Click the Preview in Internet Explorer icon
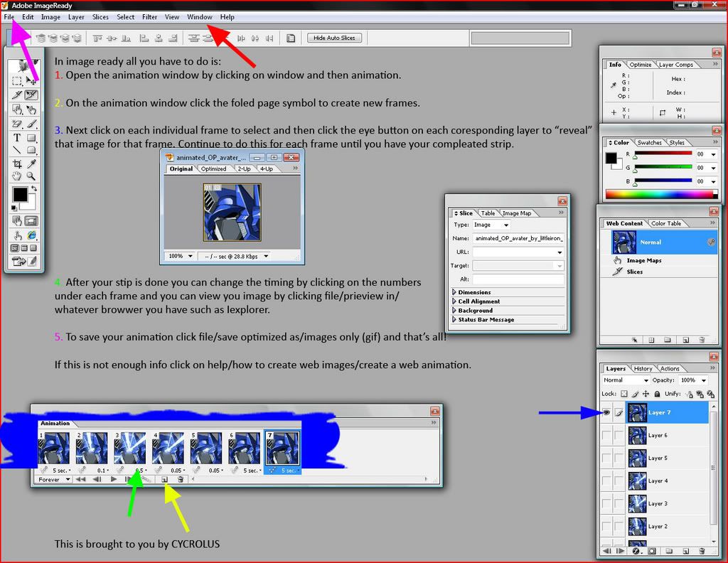The height and width of the screenshot is (563, 728). click(31, 235)
